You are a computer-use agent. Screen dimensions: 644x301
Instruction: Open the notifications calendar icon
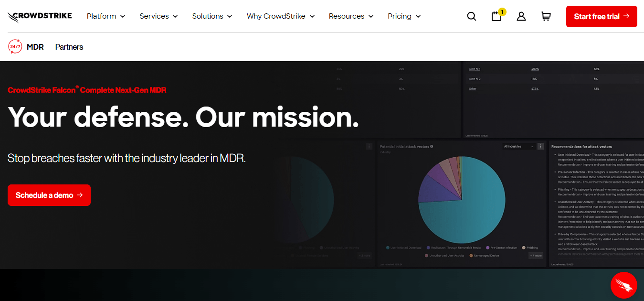497,15
